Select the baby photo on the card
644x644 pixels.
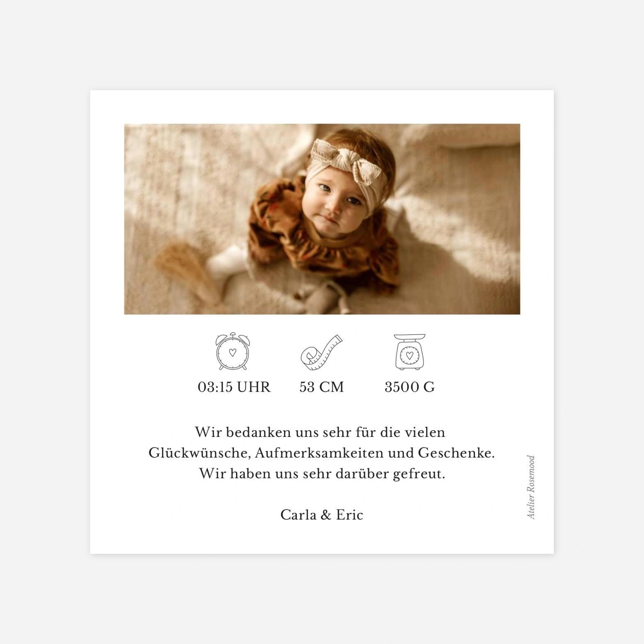click(322, 219)
